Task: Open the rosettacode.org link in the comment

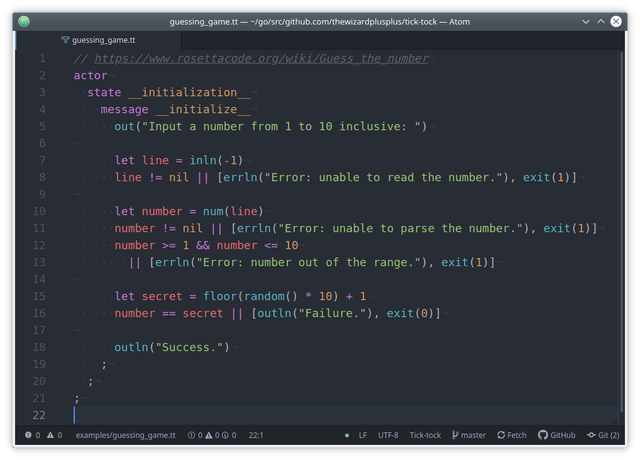Action: 261,59
